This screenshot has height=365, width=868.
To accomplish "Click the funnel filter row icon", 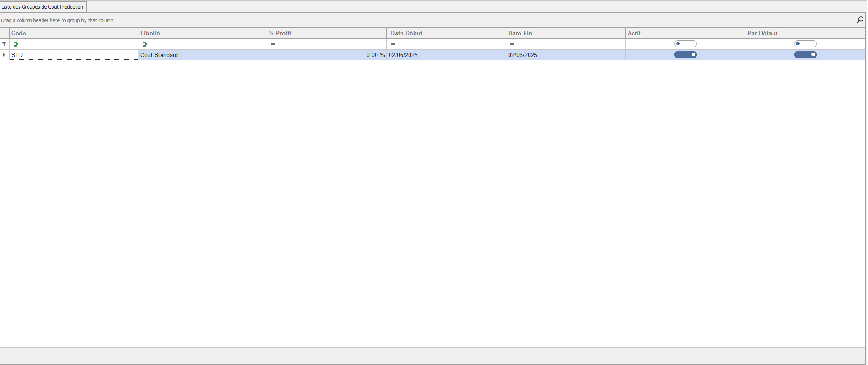I will (x=4, y=44).
